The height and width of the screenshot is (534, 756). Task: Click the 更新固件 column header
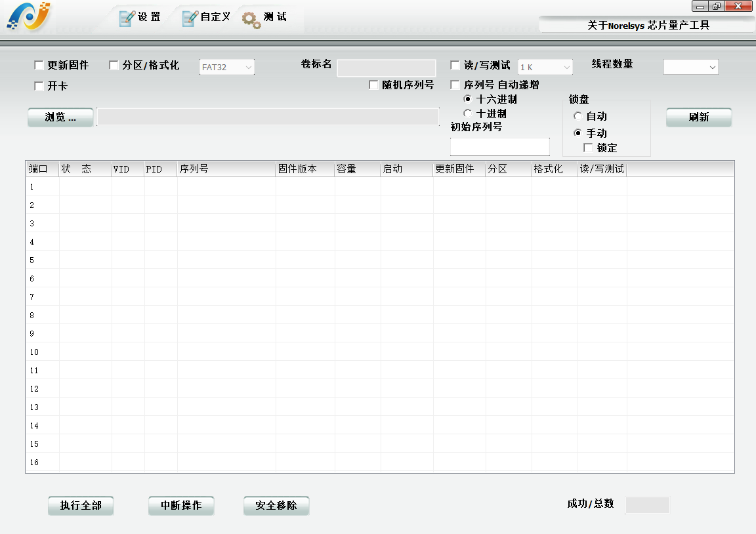tap(459, 169)
